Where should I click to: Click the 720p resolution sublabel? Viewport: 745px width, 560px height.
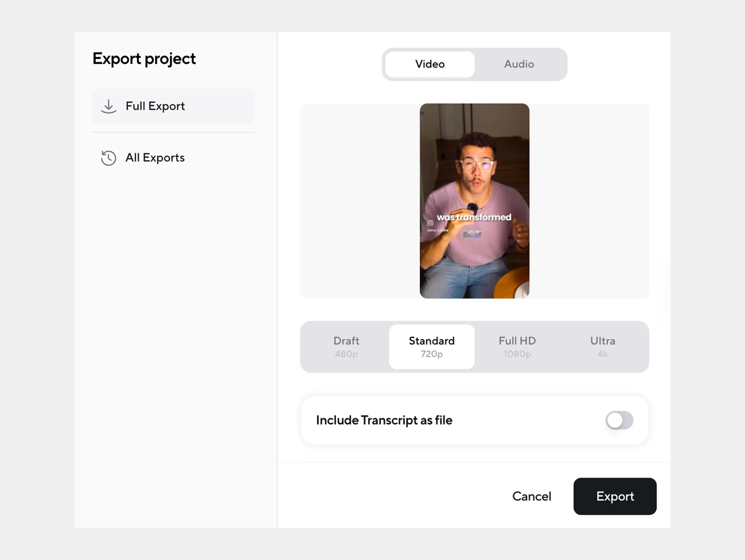pos(432,354)
